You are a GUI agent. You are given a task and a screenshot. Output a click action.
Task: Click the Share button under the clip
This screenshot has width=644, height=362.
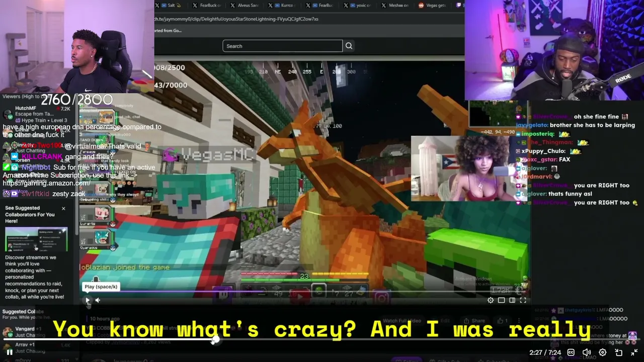coord(474,321)
